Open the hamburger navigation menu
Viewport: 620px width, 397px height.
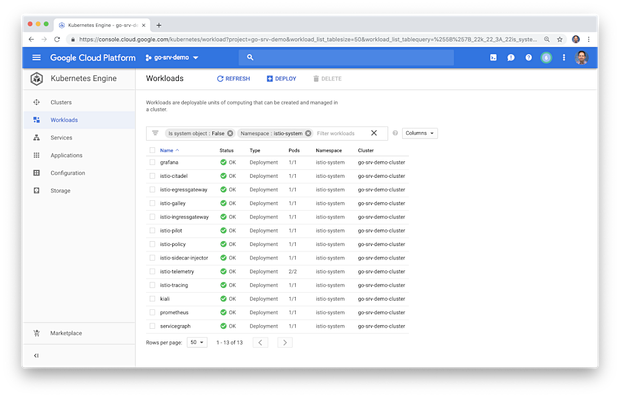click(36, 58)
